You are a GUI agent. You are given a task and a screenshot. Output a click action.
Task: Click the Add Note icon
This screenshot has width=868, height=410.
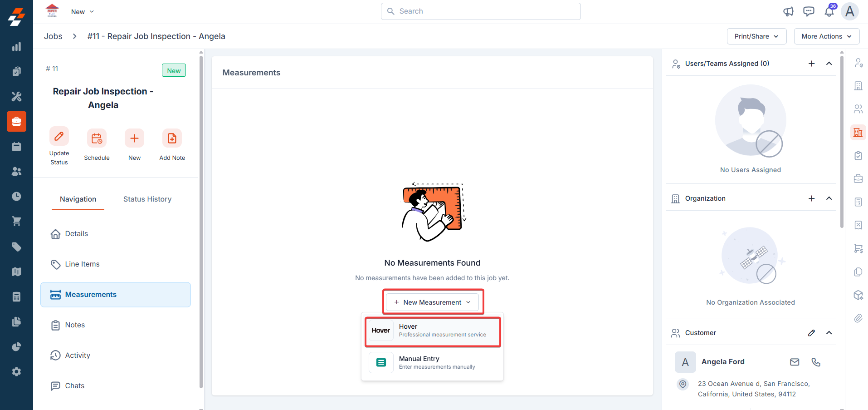172,138
